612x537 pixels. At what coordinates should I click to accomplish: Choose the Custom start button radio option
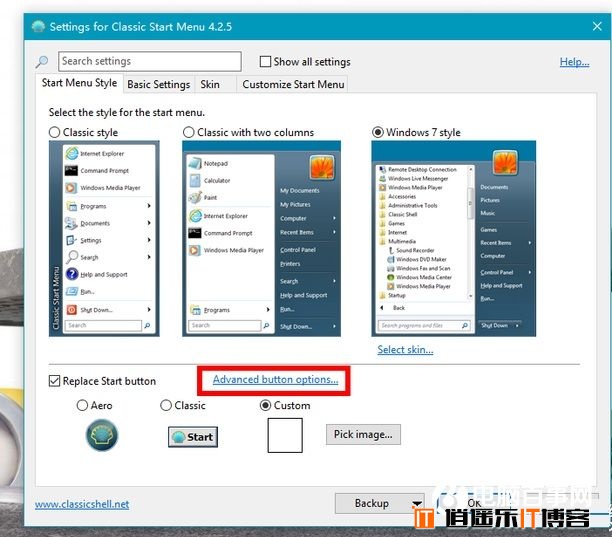tap(265, 405)
